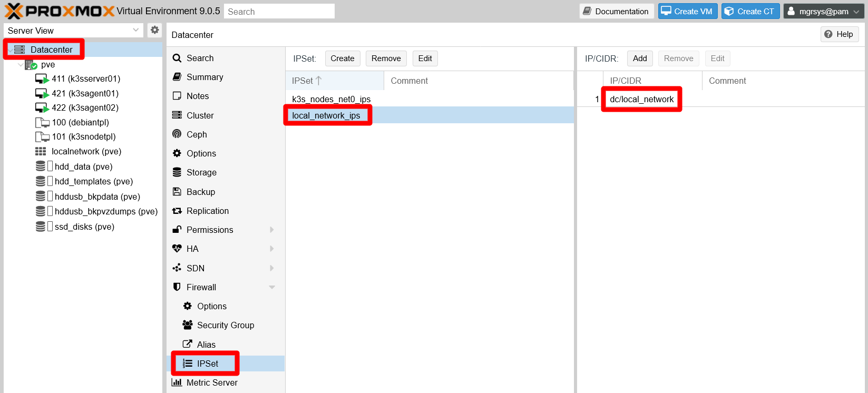Collapse the Datacenter tree expander
Screen dimensions: 868x393
click(x=11, y=50)
